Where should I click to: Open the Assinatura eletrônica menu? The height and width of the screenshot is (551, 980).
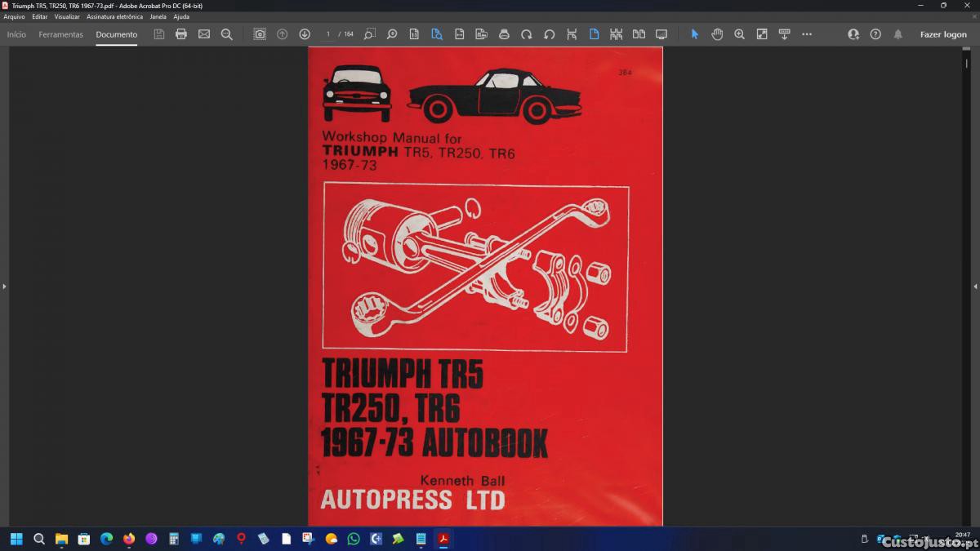click(114, 16)
